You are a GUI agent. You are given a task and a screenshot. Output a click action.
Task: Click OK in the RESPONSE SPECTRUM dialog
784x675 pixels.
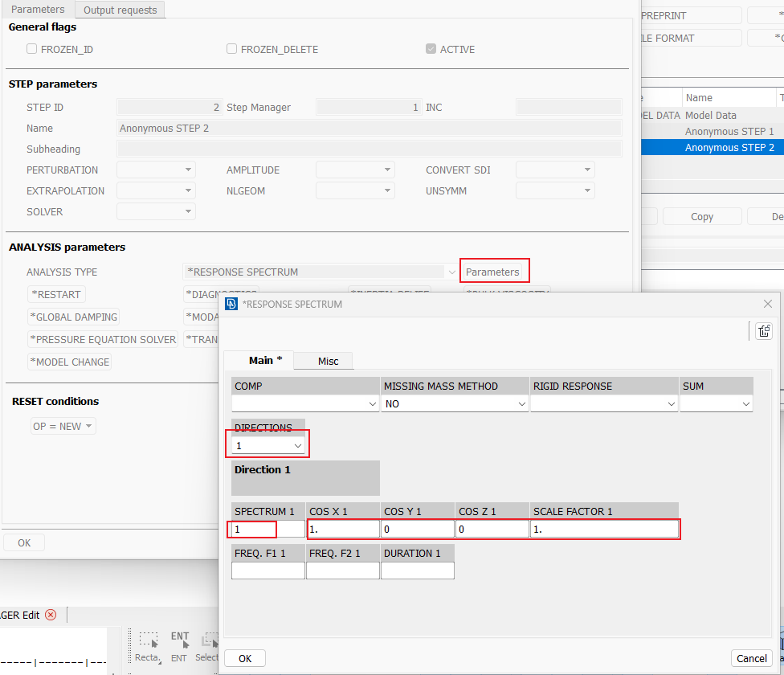click(x=245, y=658)
